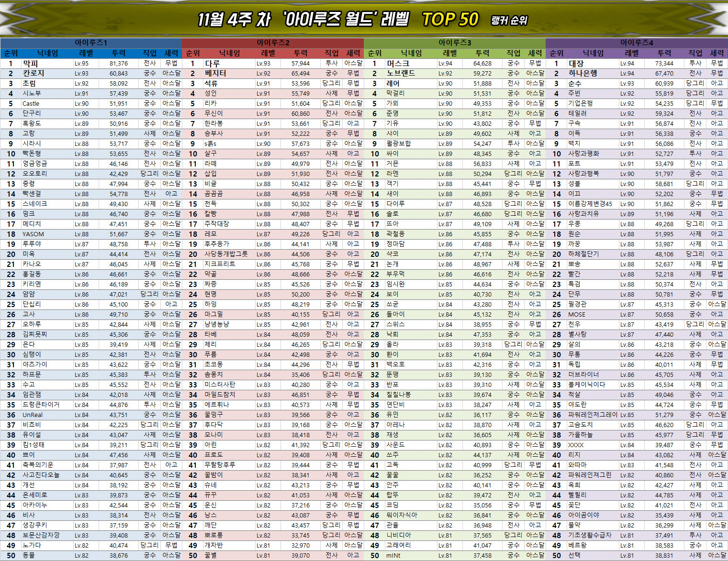
Task: Select the 아이루즈3 server header
Action: [455, 43]
